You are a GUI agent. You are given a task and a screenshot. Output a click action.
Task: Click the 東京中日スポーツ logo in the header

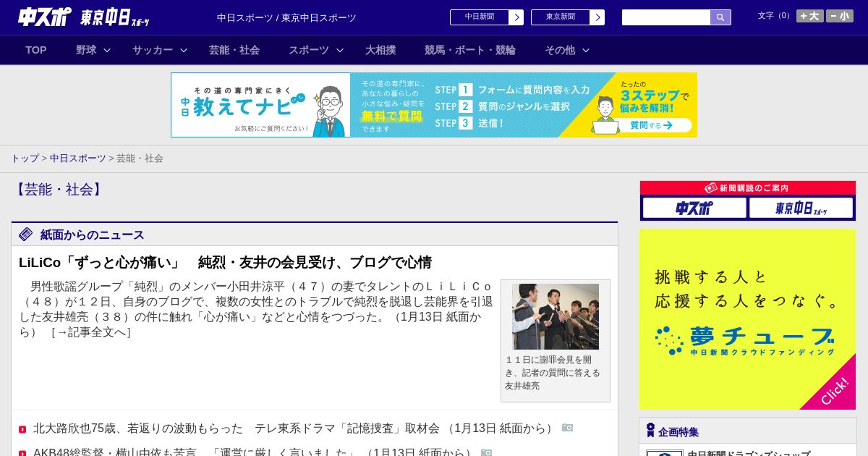(115, 17)
